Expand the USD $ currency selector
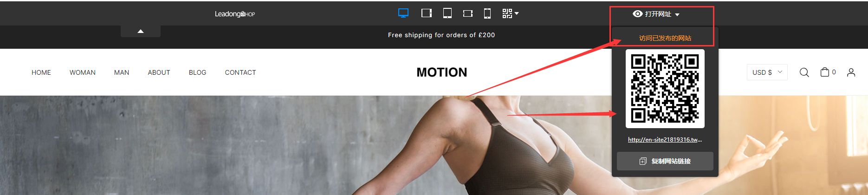The height and width of the screenshot is (195, 868). click(767, 72)
